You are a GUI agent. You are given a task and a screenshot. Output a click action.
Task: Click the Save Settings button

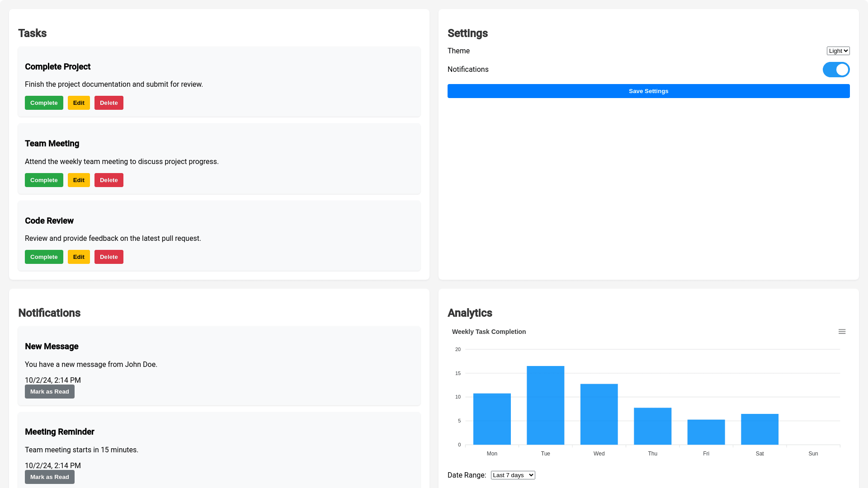click(x=648, y=91)
